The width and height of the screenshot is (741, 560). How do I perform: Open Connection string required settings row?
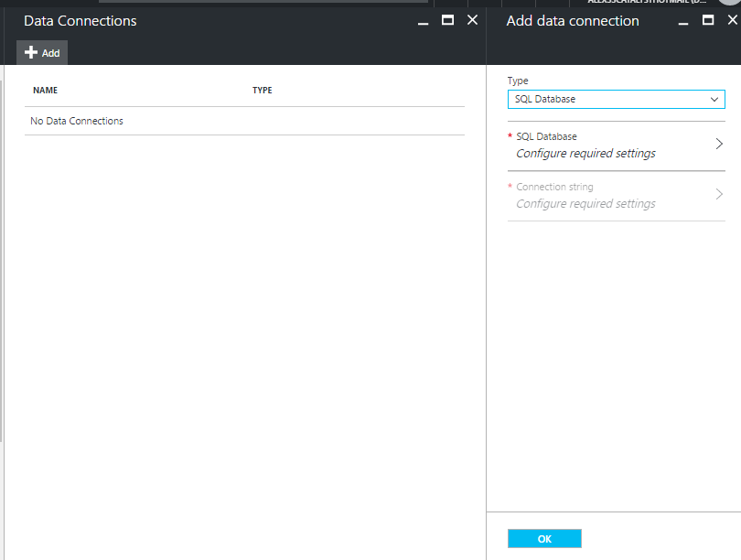617,196
